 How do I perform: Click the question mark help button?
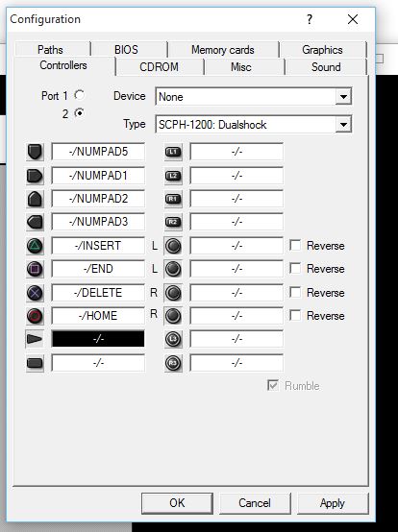(x=310, y=19)
